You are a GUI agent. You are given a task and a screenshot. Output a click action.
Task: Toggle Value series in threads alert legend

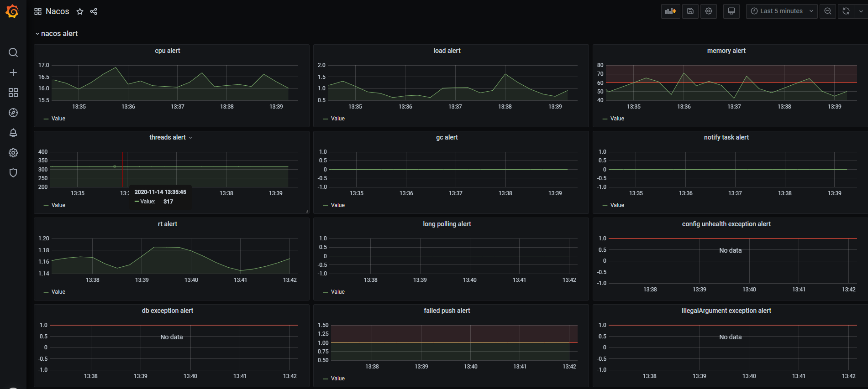(x=58, y=205)
